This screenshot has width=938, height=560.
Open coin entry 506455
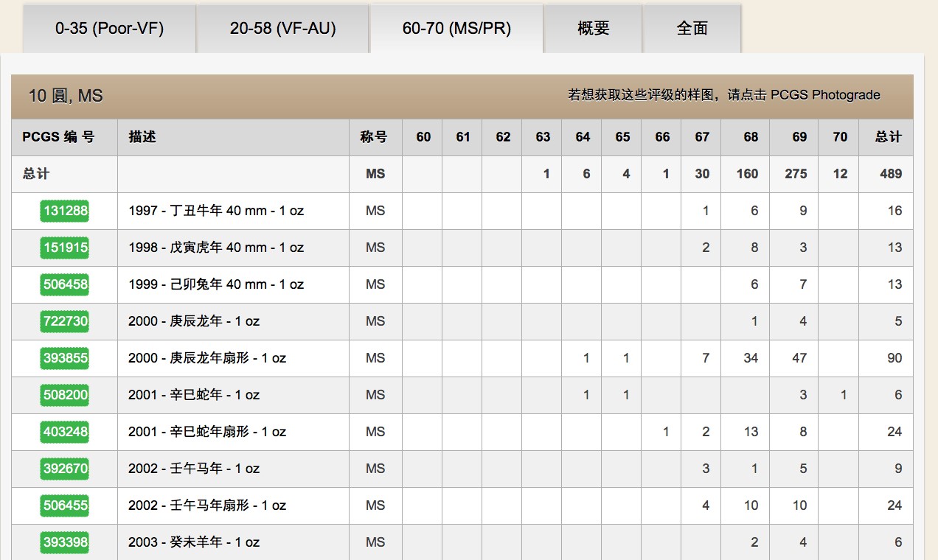65,505
